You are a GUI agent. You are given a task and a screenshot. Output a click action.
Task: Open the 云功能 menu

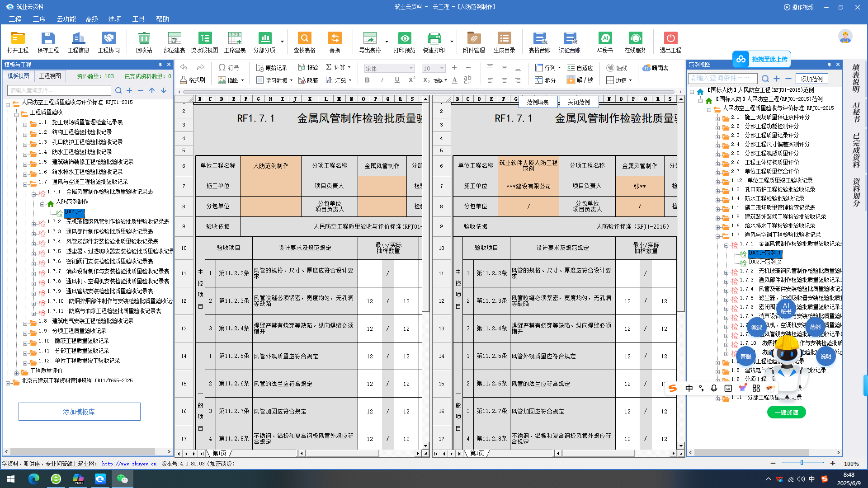point(66,19)
